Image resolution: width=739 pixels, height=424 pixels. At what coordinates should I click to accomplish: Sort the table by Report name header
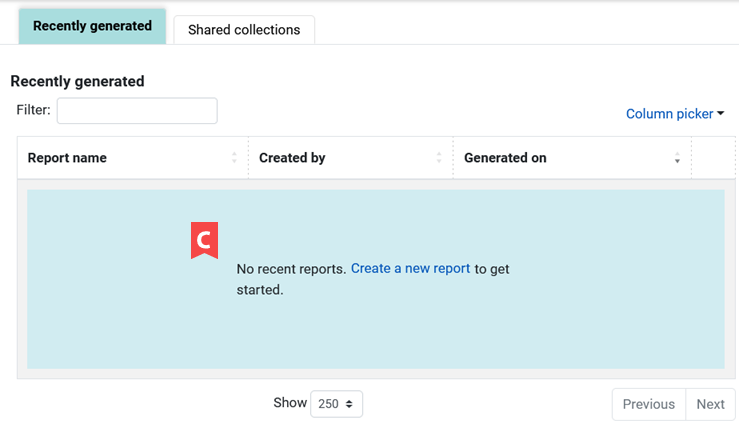67,158
